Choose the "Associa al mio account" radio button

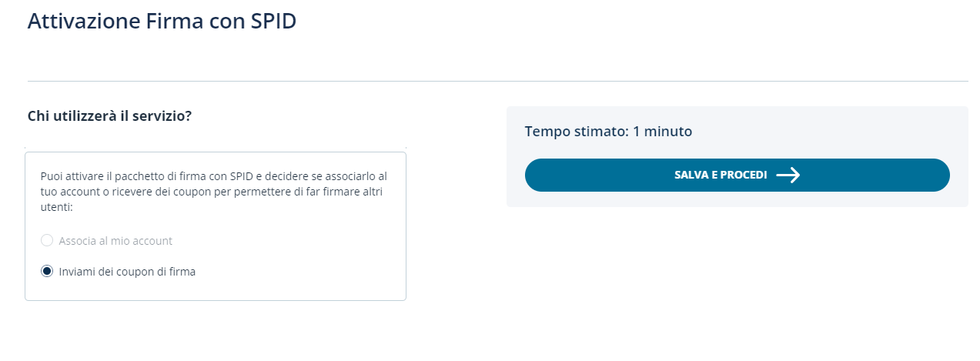pyautogui.click(x=47, y=240)
